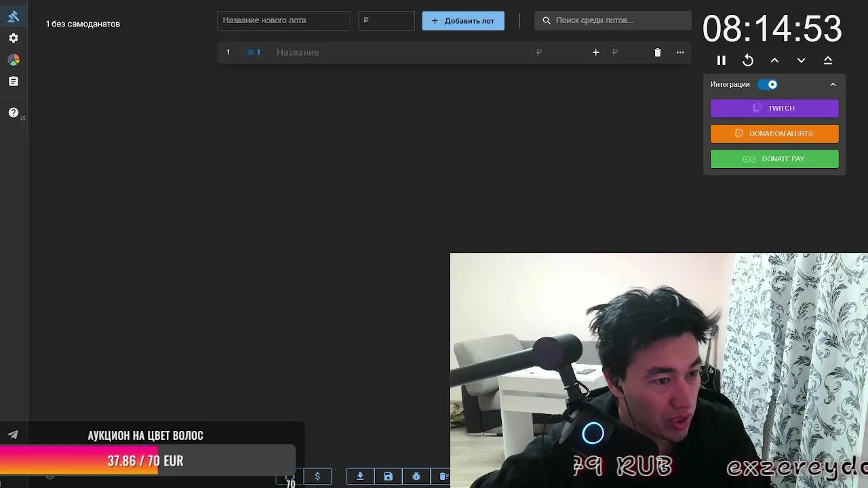Click the Добавить лот button
868x488 pixels.
coord(463,20)
